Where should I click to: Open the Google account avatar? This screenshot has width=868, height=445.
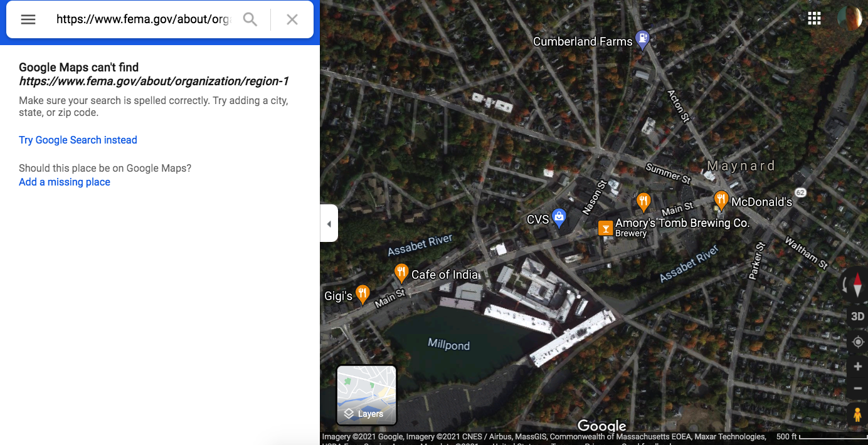[850, 18]
